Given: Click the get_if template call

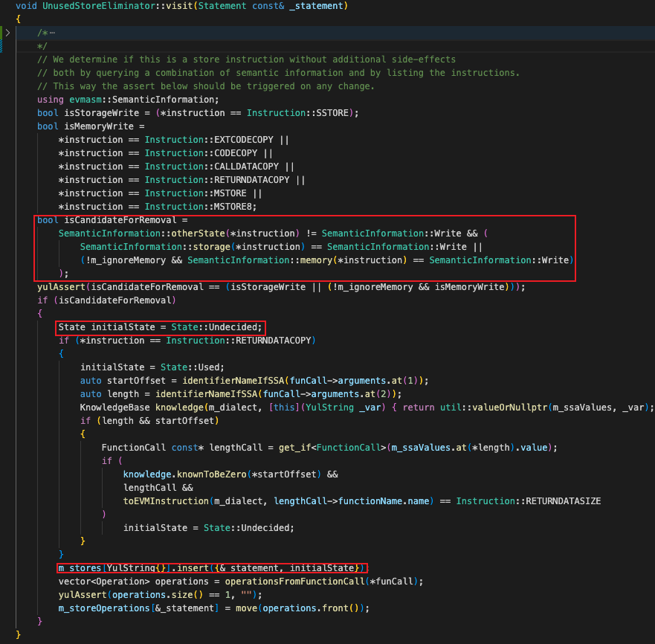Looking at the screenshot, I should coord(295,447).
